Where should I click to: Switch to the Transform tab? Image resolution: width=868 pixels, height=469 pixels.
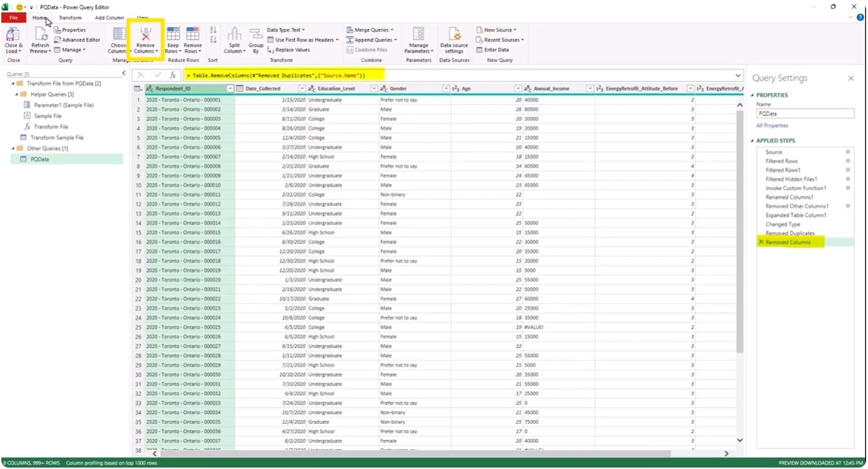70,17
